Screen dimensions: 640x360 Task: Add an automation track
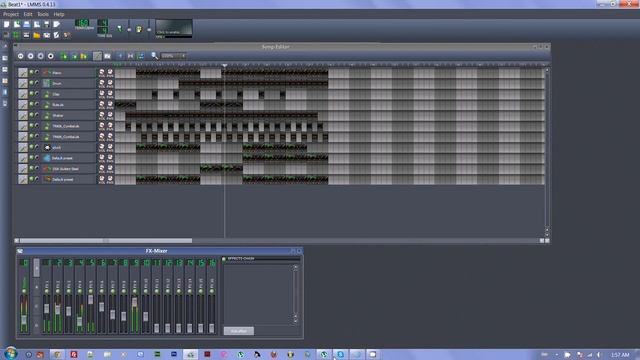pos(84,56)
